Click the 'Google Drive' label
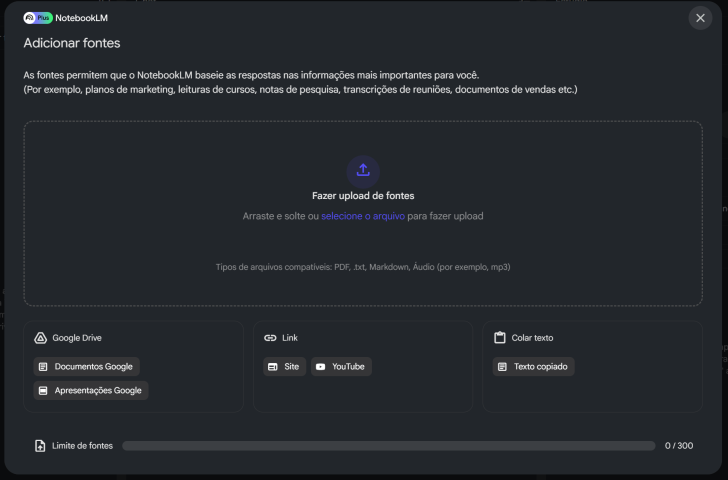728x480 pixels. [x=77, y=338]
